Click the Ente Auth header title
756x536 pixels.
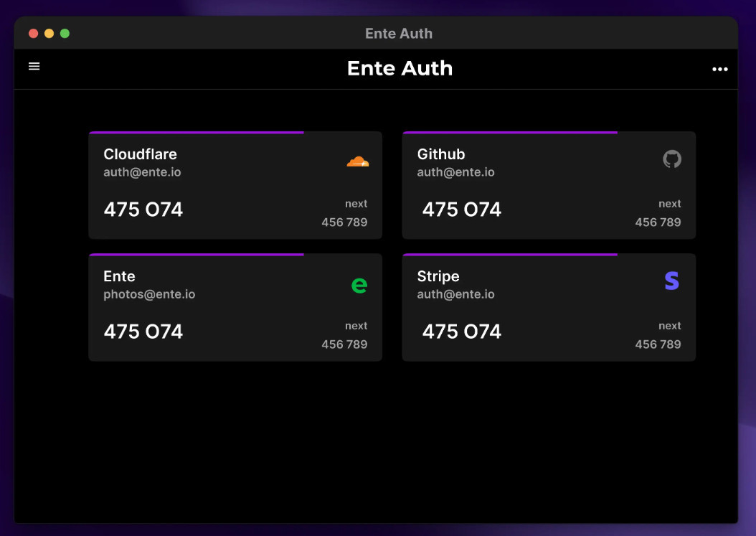(x=400, y=68)
